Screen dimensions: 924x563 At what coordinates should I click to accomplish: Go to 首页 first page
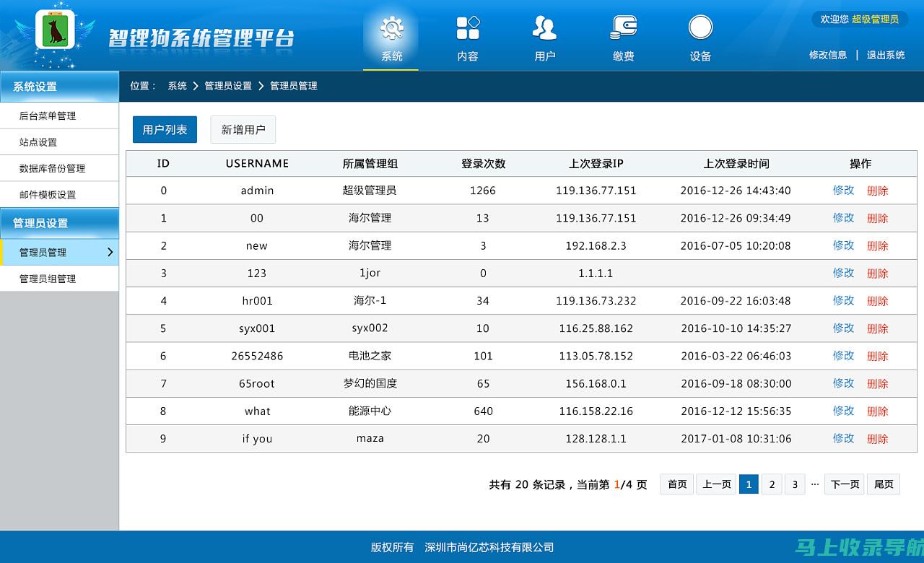coord(677,484)
